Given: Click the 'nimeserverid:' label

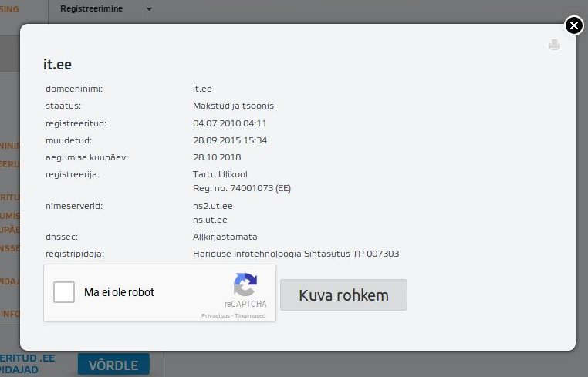Looking at the screenshot, I should coord(74,206).
